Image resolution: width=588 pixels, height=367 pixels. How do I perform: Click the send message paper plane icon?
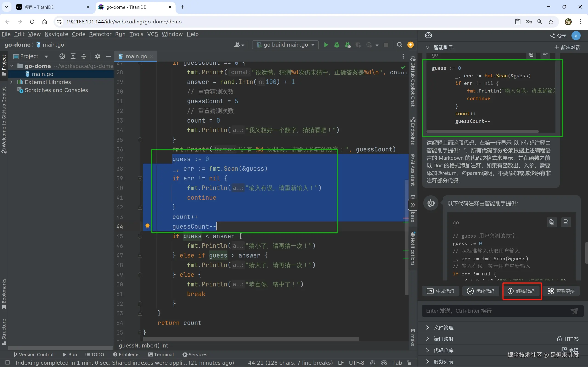574,311
